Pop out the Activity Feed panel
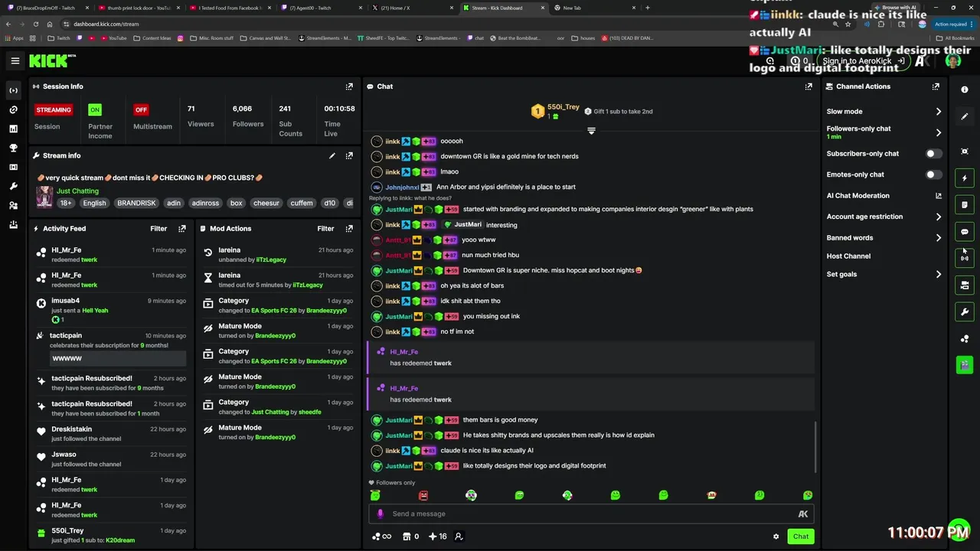 click(182, 228)
